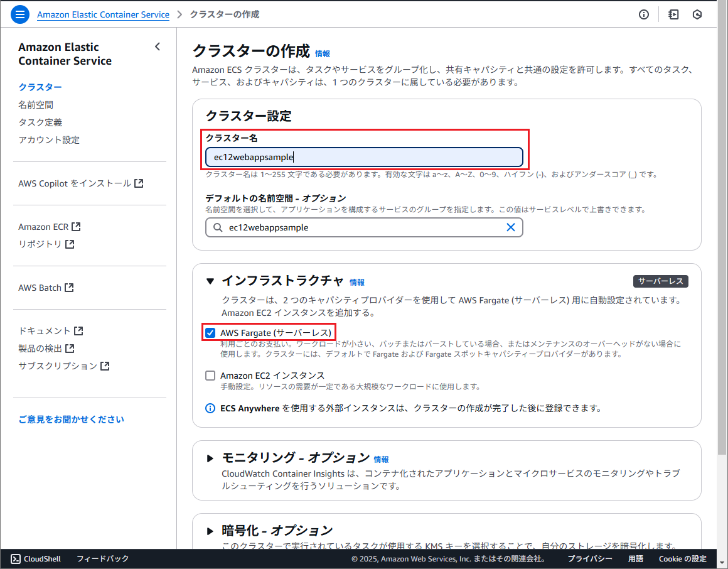Click the クラスター設定 heading
This screenshot has width=728, height=569.
(249, 116)
